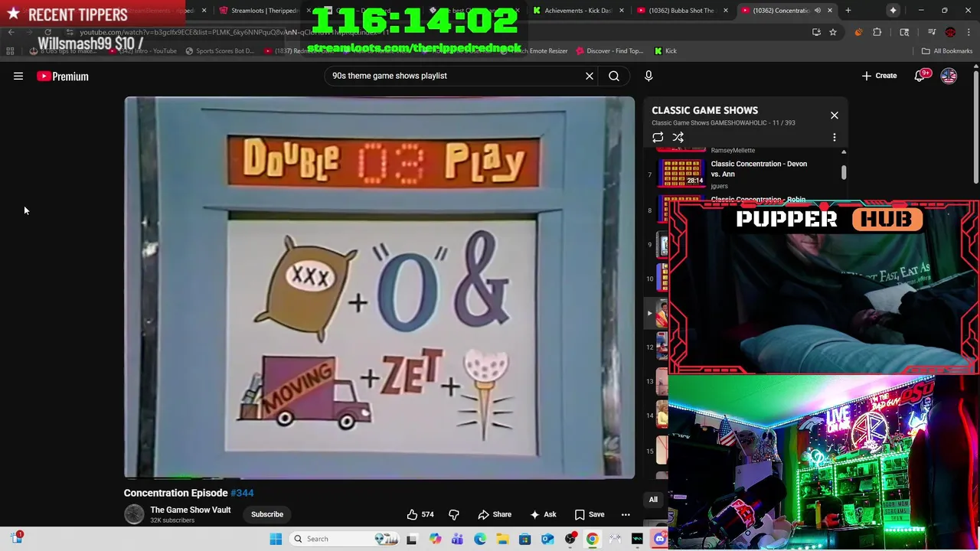
Task: Like the video with 574 likes
Action: tap(421, 514)
